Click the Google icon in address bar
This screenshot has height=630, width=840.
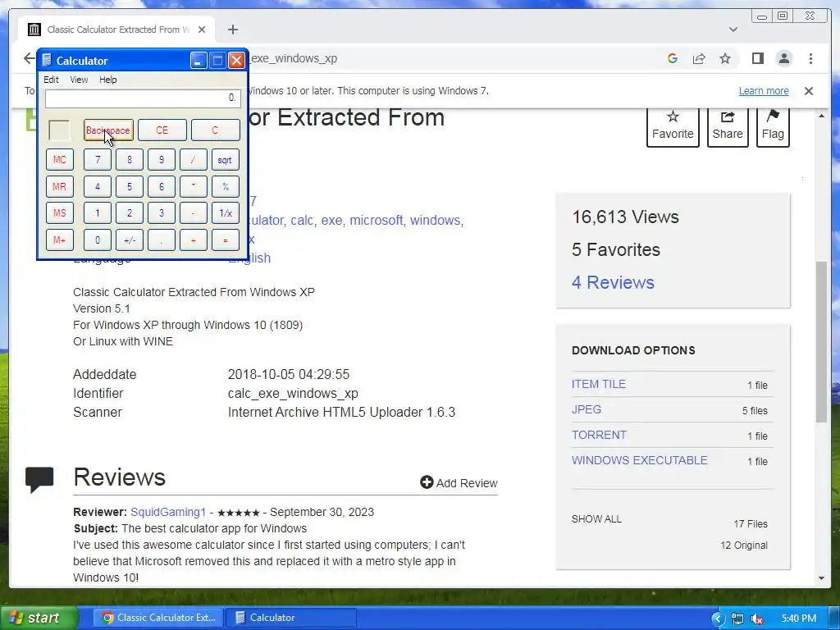pos(673,58)
